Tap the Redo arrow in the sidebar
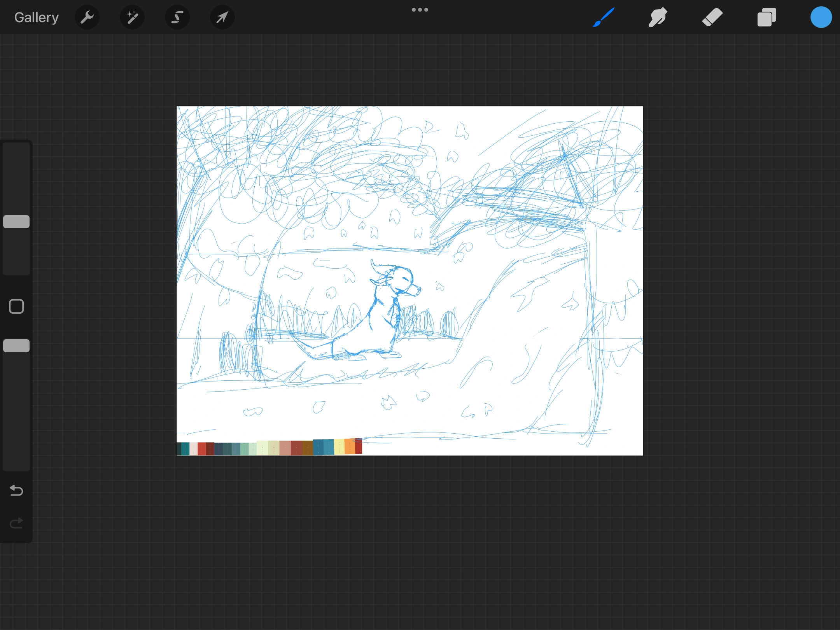Screen dimensions: 840x630 coord(16,523)
